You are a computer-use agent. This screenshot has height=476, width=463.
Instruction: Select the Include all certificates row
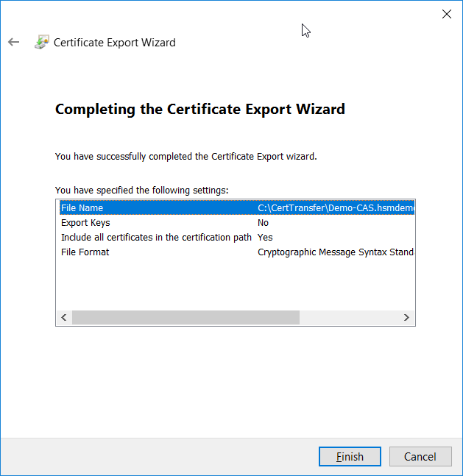(x=156, y=238)
